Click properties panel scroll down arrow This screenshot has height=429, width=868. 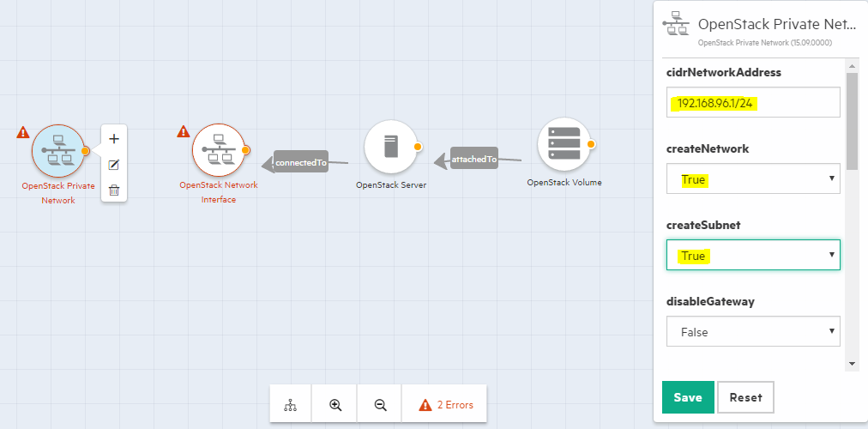[x=852, y=363]
